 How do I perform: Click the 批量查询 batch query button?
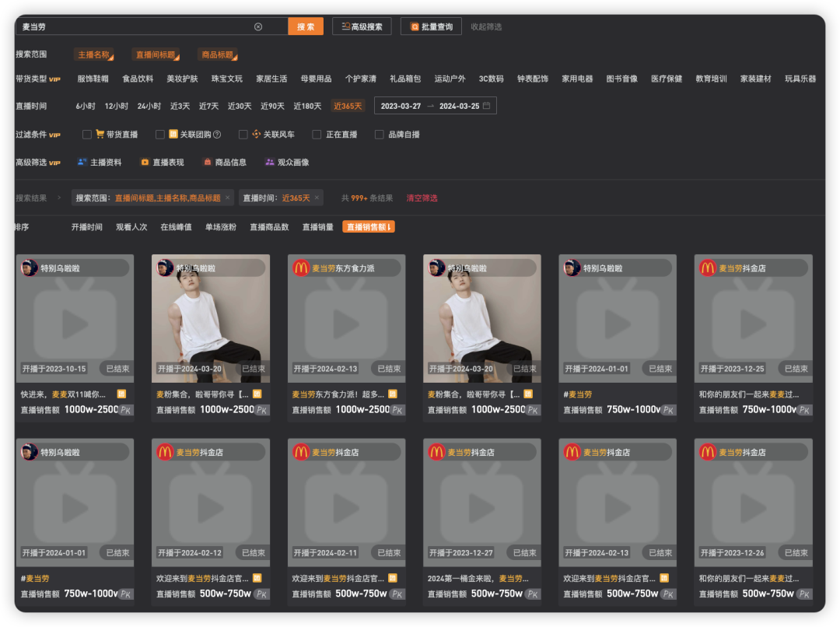[431, 26]
